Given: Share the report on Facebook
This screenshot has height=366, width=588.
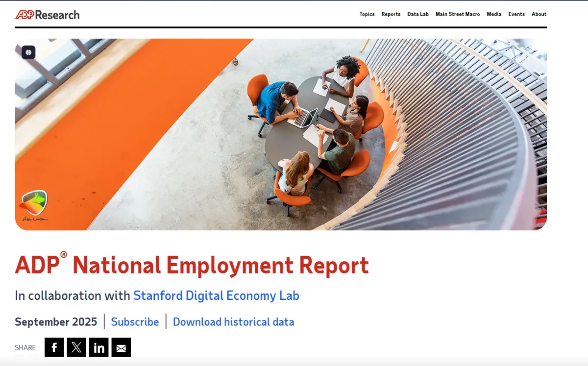Looking at the screenshot, I should pyautogui.click(x=54, y=347).
